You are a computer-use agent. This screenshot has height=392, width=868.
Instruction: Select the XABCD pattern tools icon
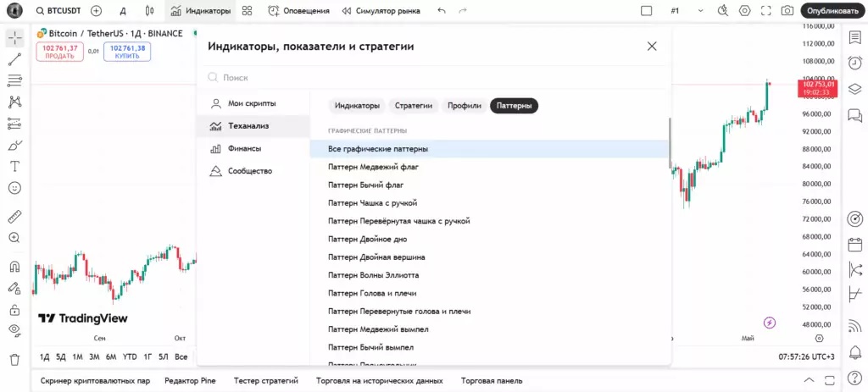(15, 102)
